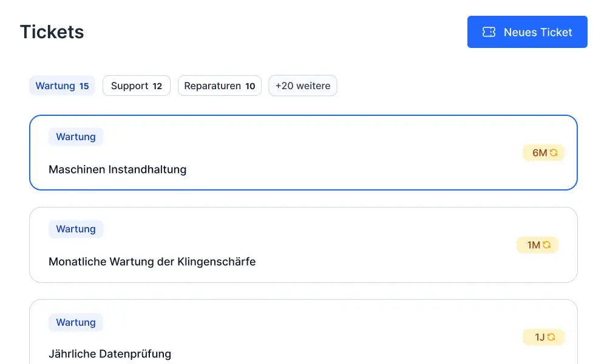Open the Jährliche Datenprüfung ticket

coord(110,354)
